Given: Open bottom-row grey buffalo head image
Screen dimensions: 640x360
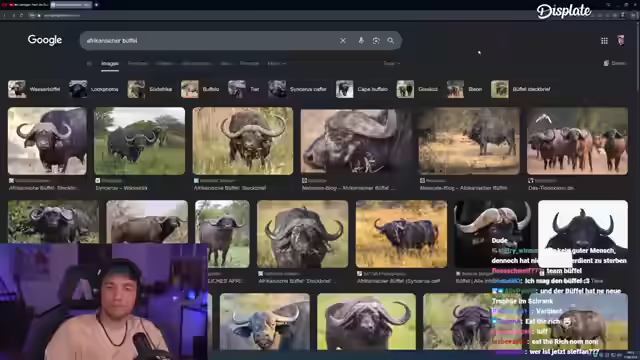Looking at the screenshot, I should tap(265, 321).
